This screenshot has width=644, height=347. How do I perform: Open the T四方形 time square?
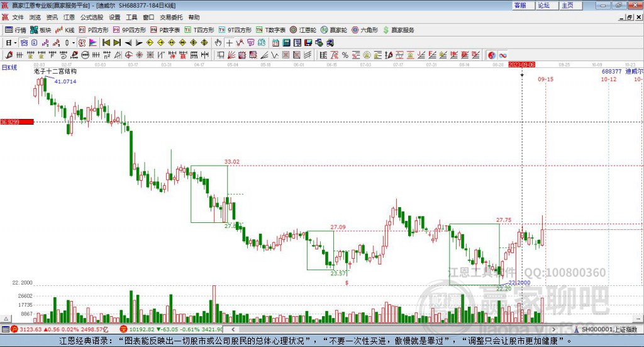coord(199,30)
